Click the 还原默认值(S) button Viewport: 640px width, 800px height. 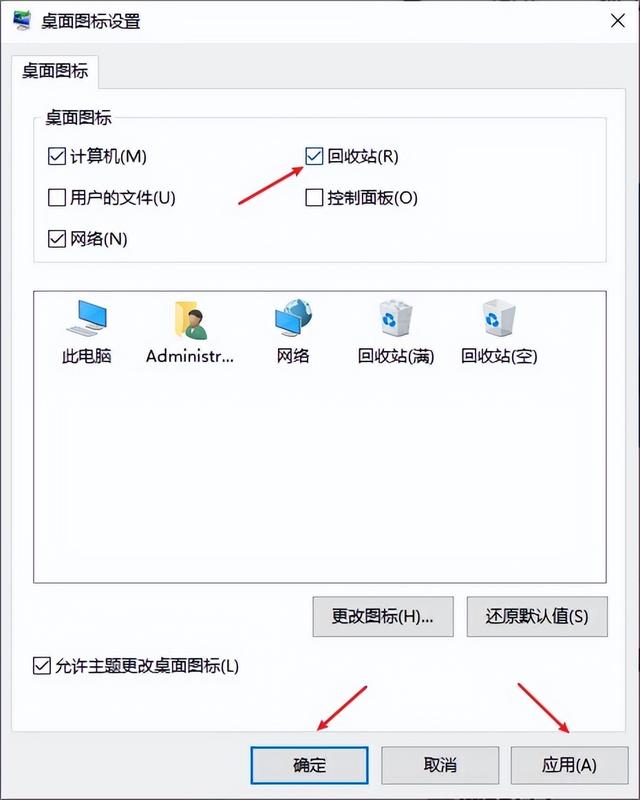(x=537, y=617)
